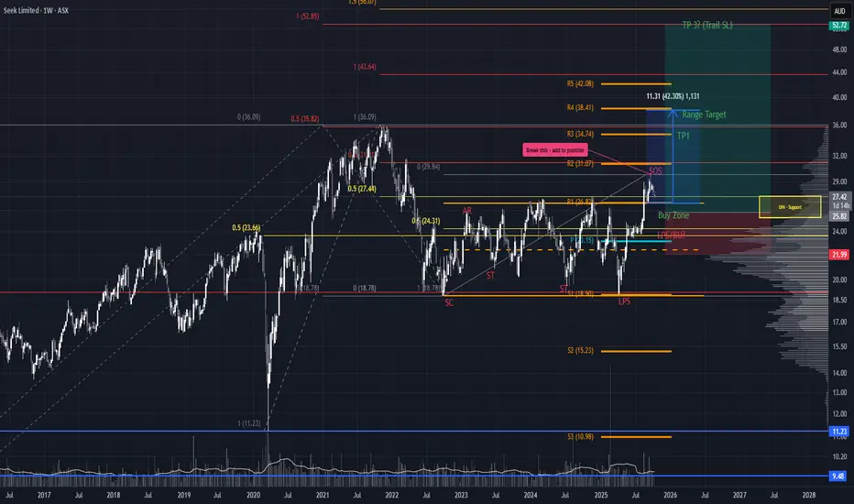
Task: Select the Range Target text label
Action: pos(704,115)
